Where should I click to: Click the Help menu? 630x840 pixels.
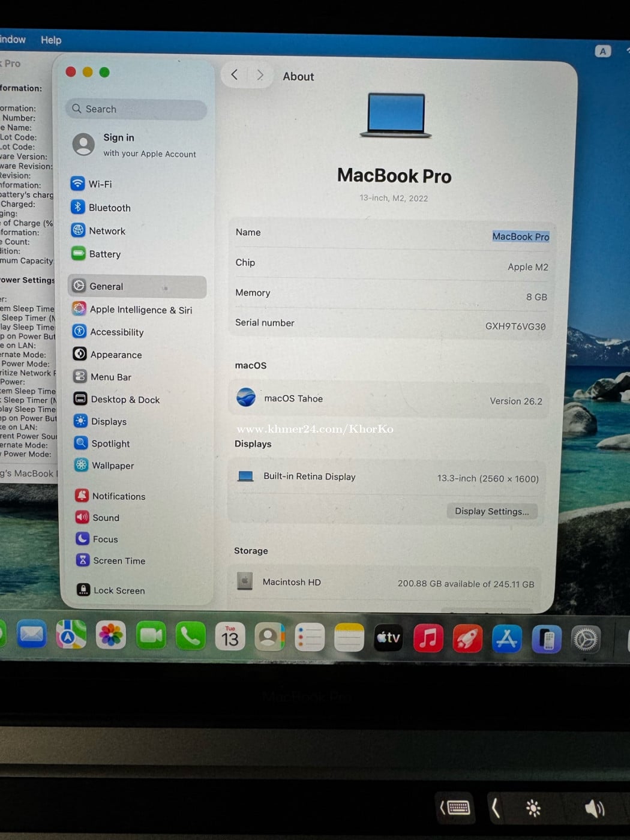point(51,40)
